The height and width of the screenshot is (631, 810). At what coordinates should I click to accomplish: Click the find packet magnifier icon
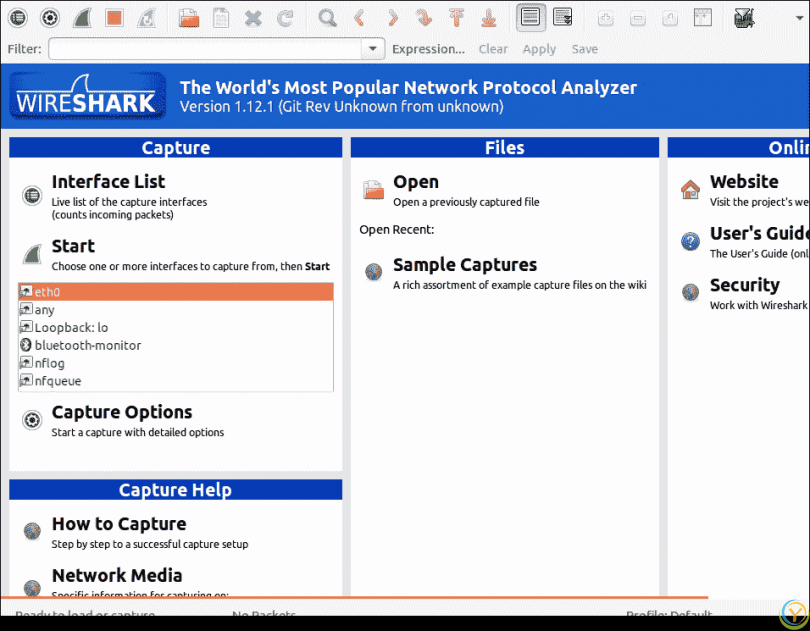327,17
